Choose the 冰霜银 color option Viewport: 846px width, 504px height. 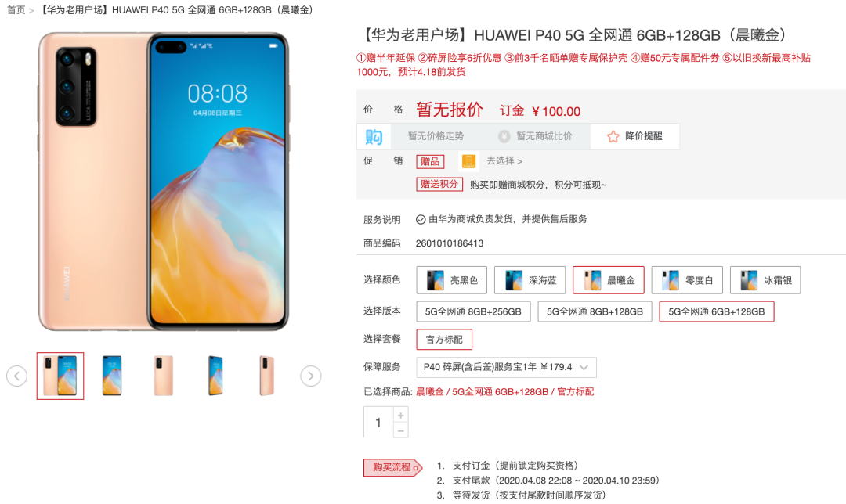pos(765,280)
